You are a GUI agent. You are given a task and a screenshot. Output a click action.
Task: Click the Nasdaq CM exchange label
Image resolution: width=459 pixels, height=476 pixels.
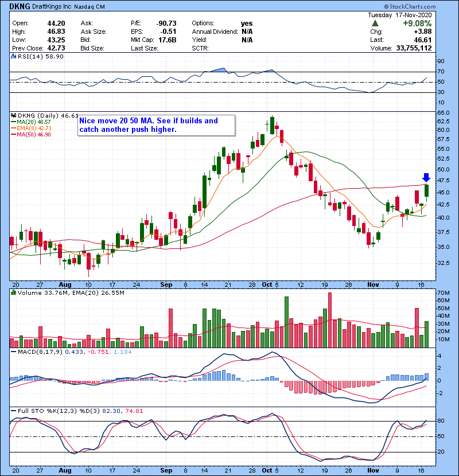(90, 7)
